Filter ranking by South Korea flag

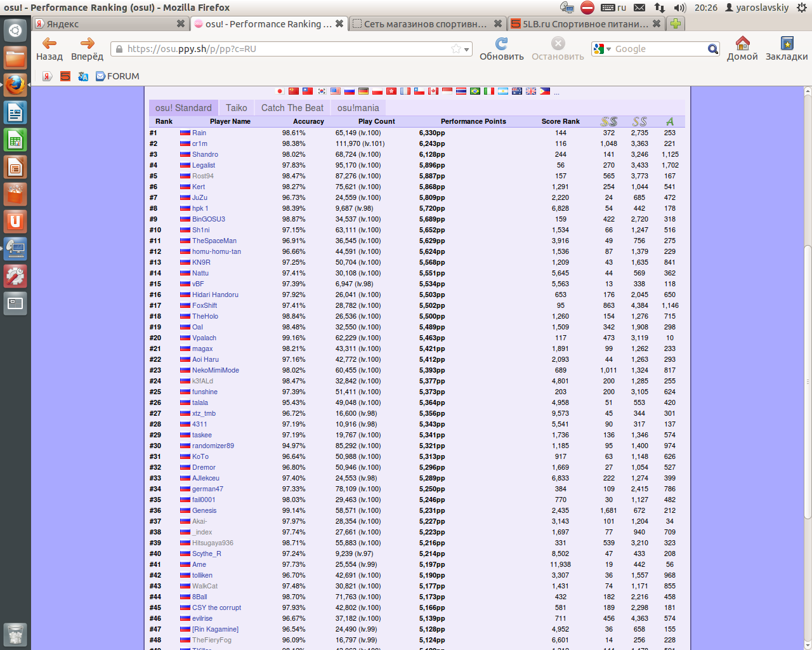(322, 91)
